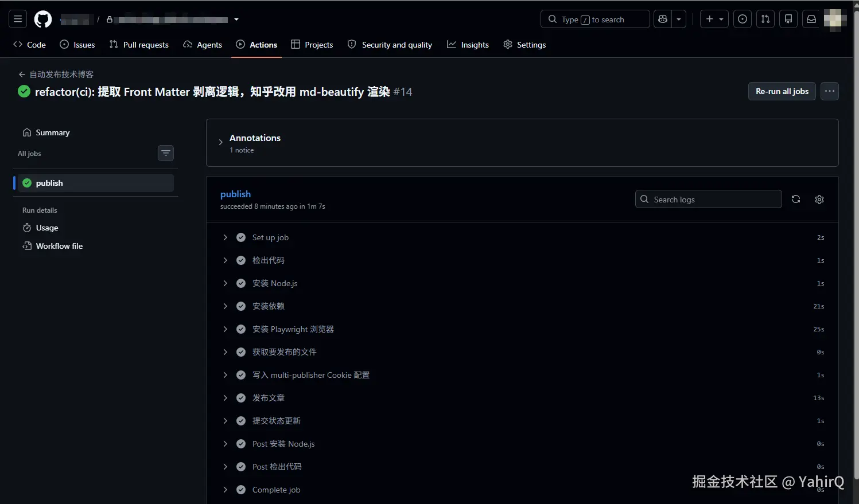Viewport: 859px width, 504px height.
Task: Switch to the Code tab
Action: [x=29, y=45]
